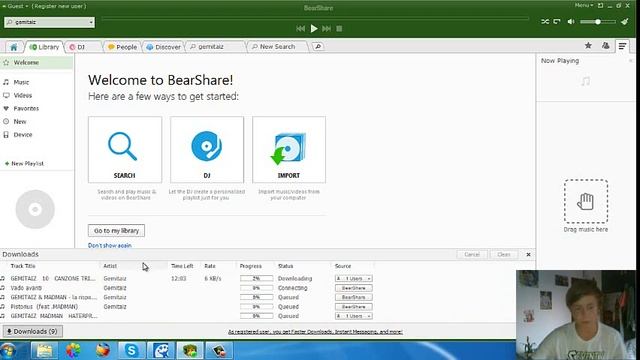Create a New Playlist
Viewport: 640px width, 360px height.
click(24, 163)
